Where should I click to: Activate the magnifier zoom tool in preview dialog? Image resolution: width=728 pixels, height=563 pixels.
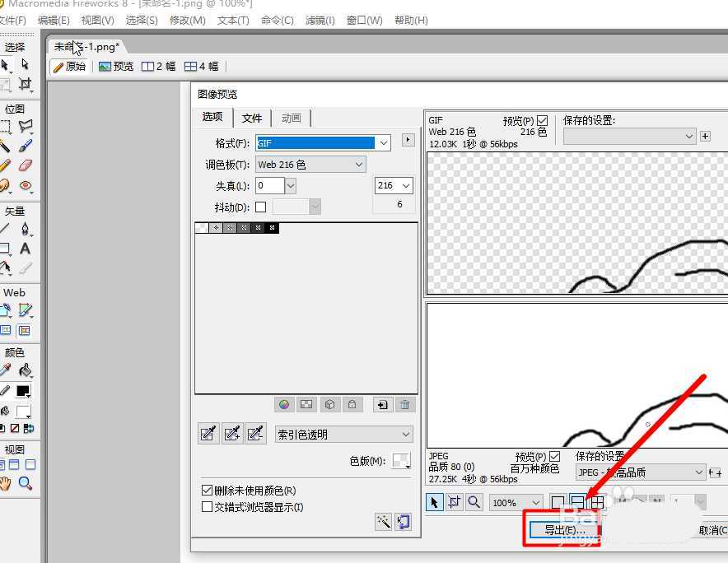(x=474, y=502)
